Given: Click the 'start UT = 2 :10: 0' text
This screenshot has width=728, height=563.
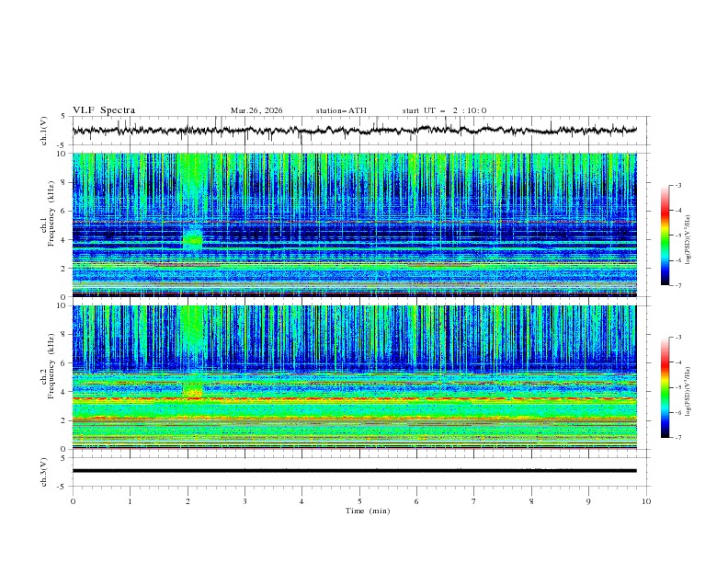Looking at the screenshot, I should pos(444,110).
